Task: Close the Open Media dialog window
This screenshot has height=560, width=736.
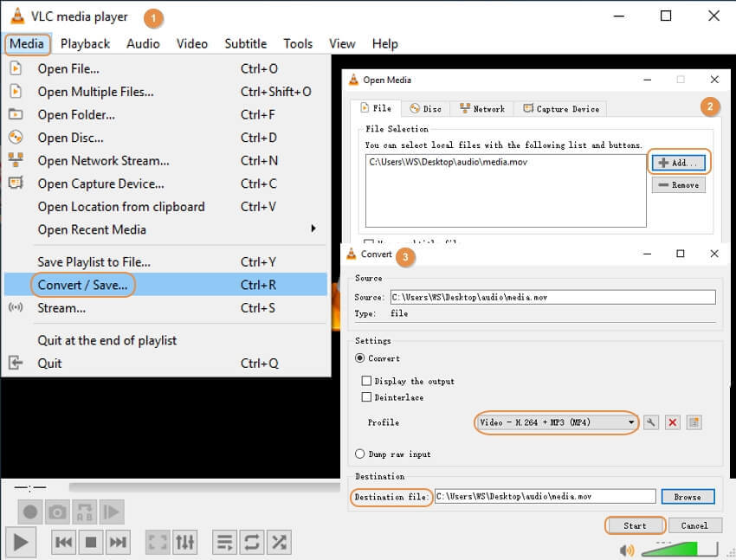Action: (x=714, y=80)
